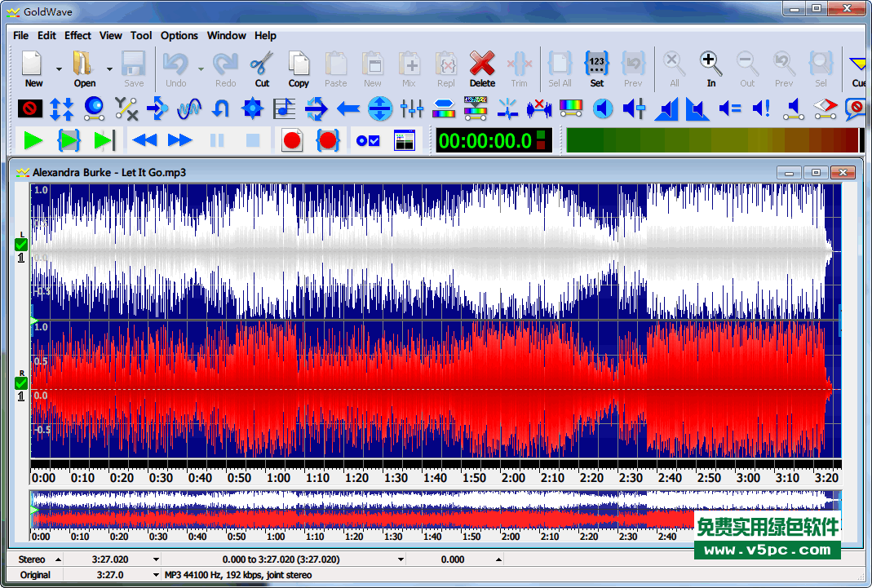Click the 1:30 mark on the timeline
The image size is (872, 588).
[x=396, y=478]
